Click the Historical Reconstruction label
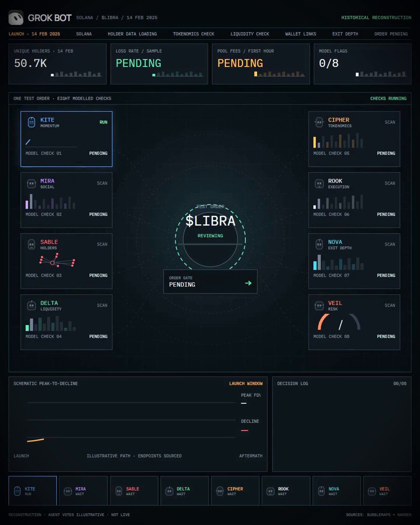420x525 pixels. click(x=376, y=18)
